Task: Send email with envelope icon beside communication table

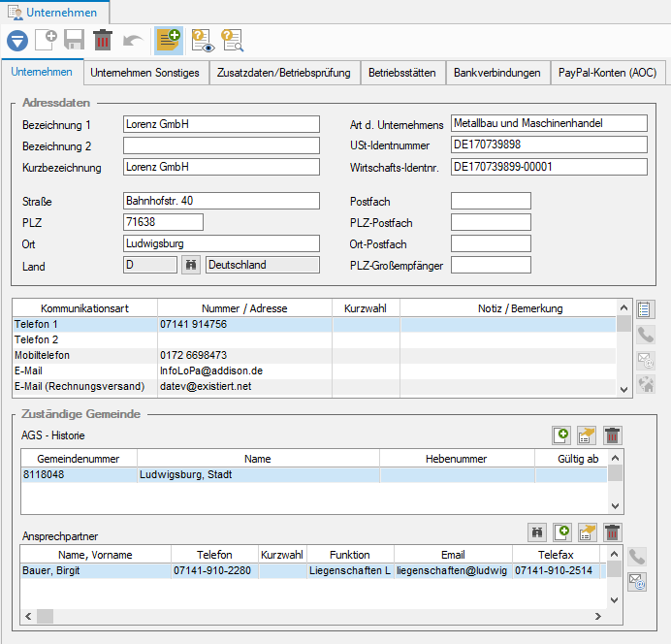Action: 645,360
